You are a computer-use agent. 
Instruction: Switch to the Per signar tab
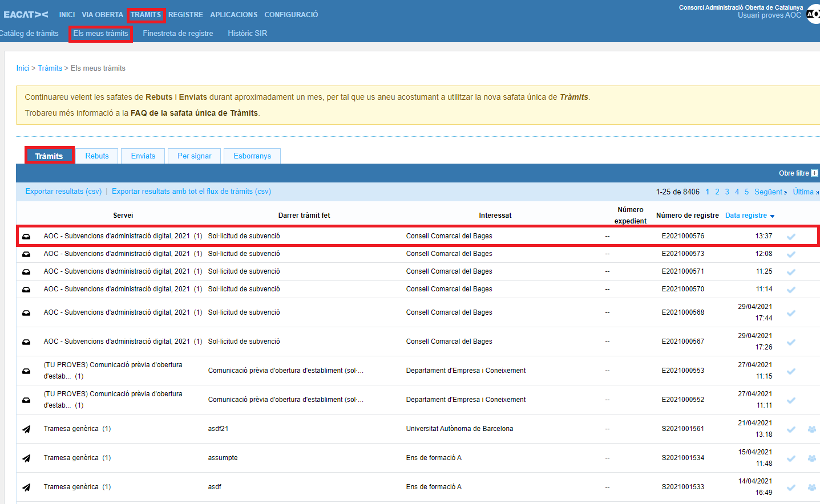(x=194, y=156)
